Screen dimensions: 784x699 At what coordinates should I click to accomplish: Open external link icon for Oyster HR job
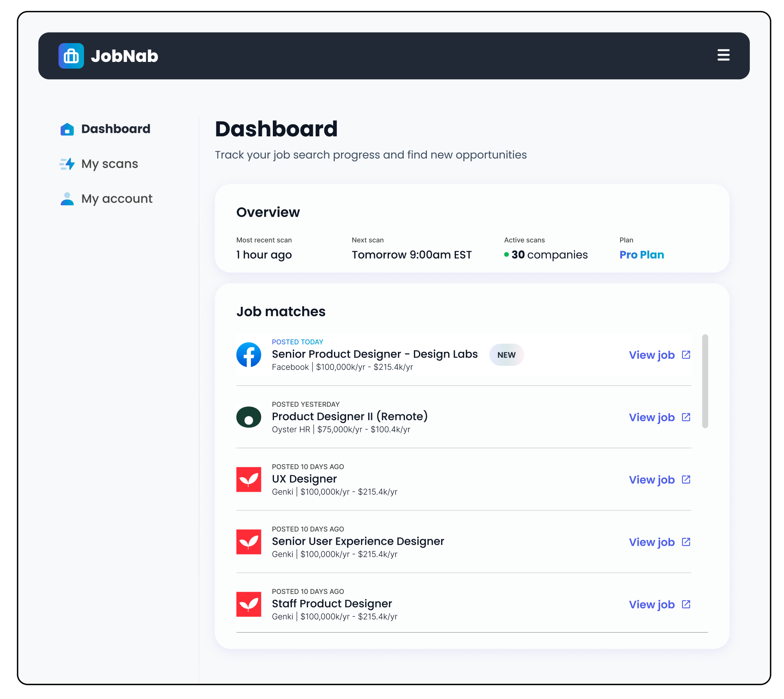[686, 417]
